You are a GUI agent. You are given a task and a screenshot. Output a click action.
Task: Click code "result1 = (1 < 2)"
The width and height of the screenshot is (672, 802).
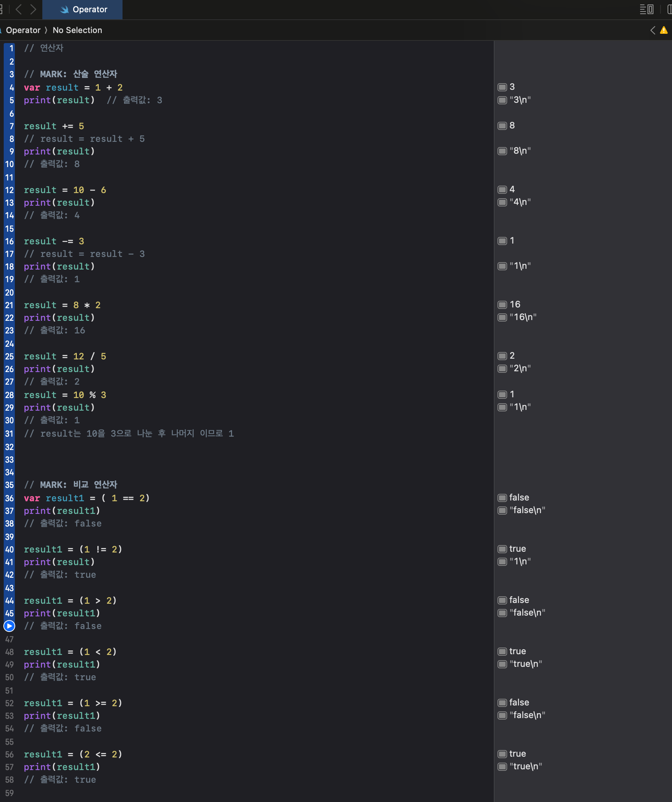point(70,652)
